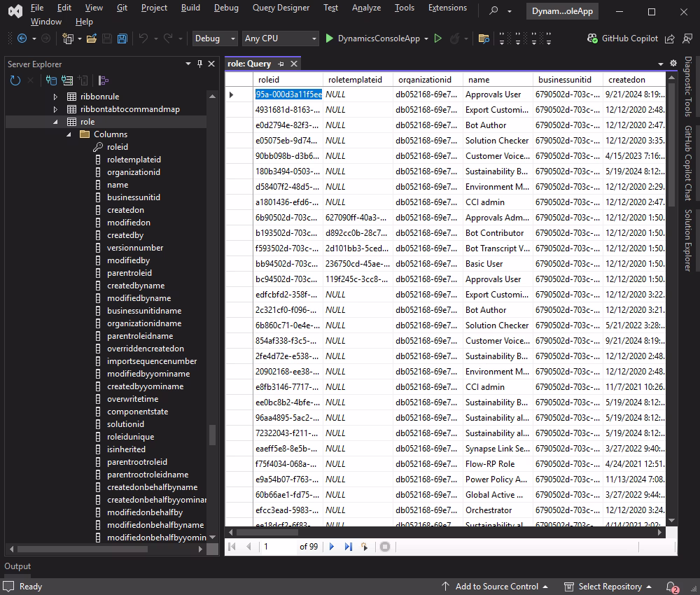Open the Analyze menu
Image resolution: width=700 pixels, height=595 pixels.
click(366, 8)
